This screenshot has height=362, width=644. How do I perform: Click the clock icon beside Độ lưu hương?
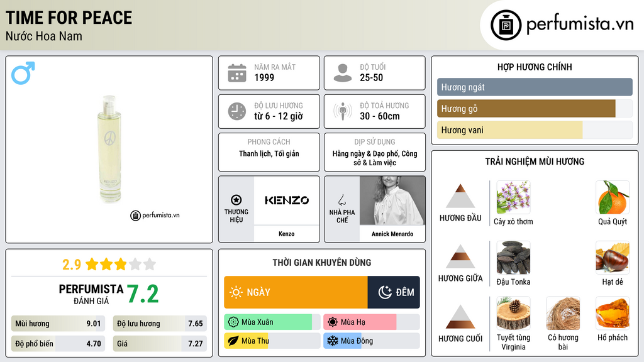[237, 111]
